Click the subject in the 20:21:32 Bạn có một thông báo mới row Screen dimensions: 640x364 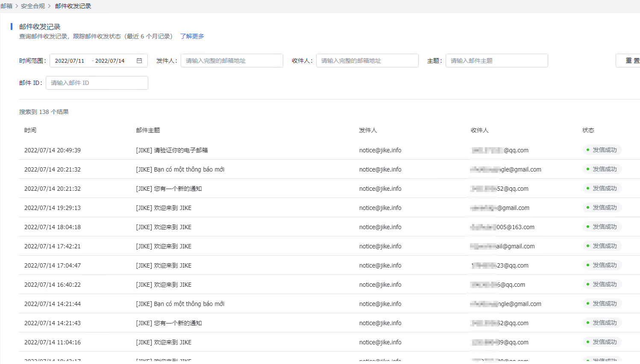pos(180,169)
